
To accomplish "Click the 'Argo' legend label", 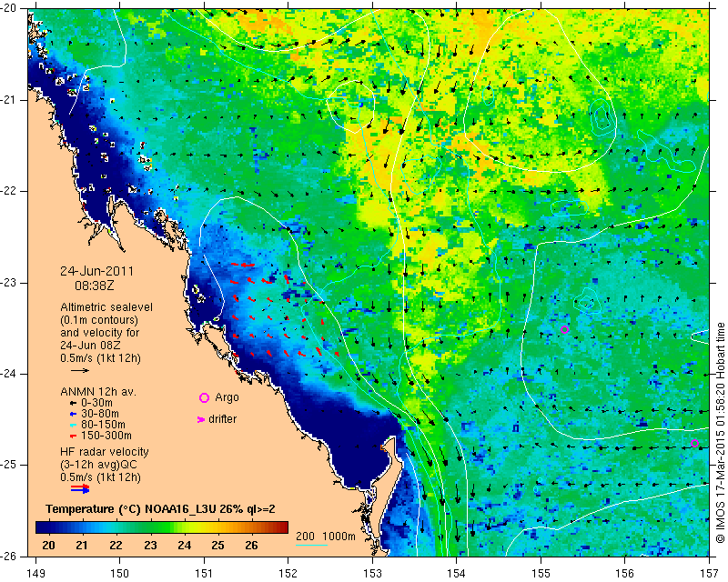I will (227, 397).
